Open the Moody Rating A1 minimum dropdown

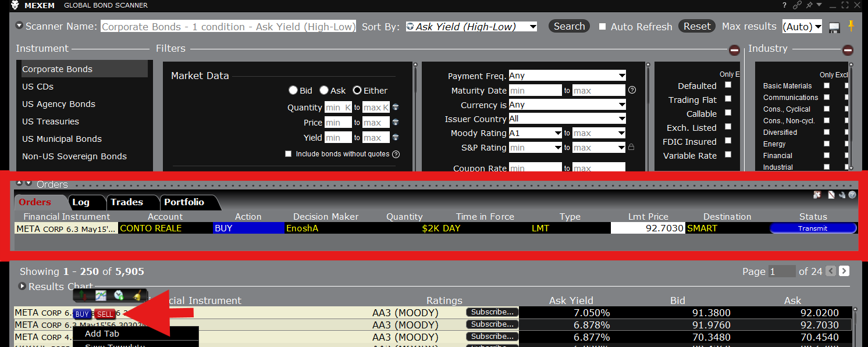pos(535,133)
